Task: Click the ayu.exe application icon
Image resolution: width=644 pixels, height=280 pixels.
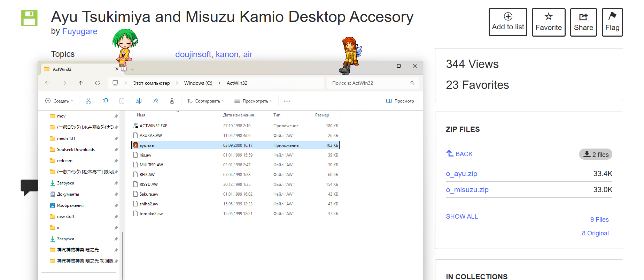Action: coord(135,145)
